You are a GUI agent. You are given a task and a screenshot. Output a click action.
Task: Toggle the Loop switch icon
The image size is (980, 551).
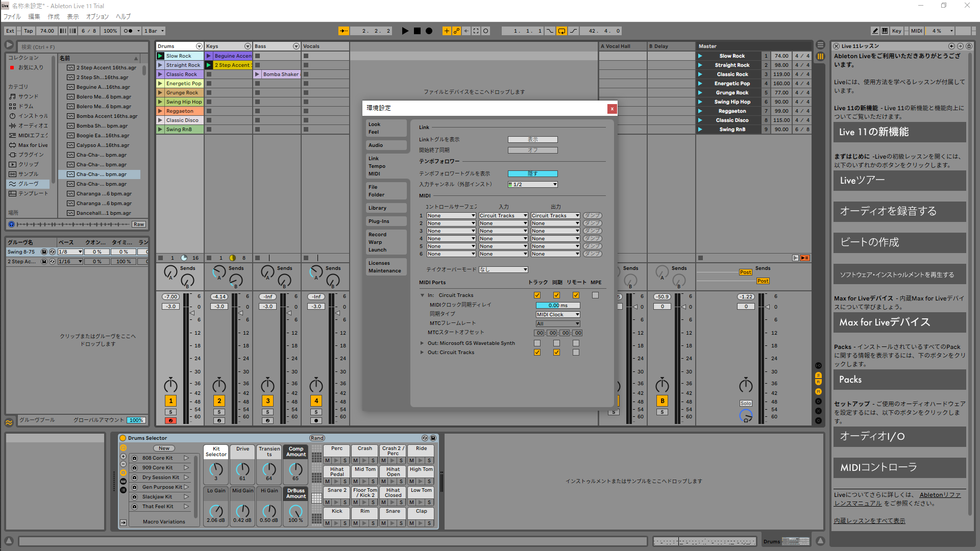[x=561, y=31]
